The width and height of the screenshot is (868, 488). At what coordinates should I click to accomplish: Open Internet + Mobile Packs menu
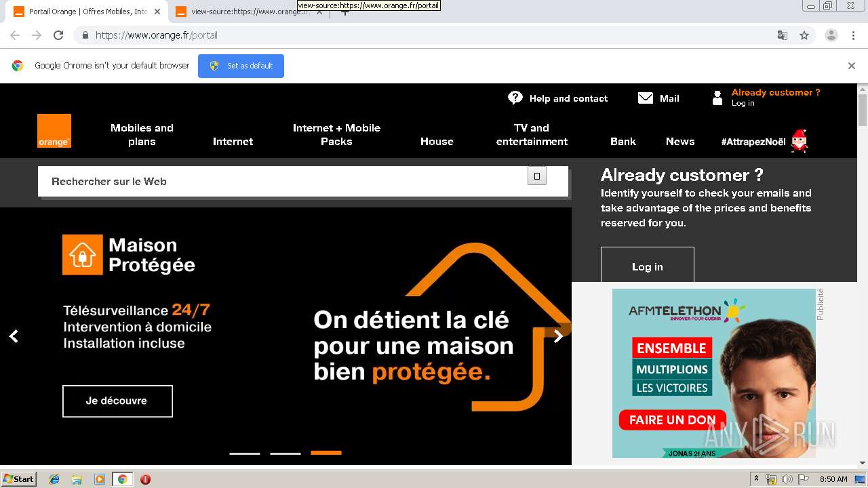(336, 134)
